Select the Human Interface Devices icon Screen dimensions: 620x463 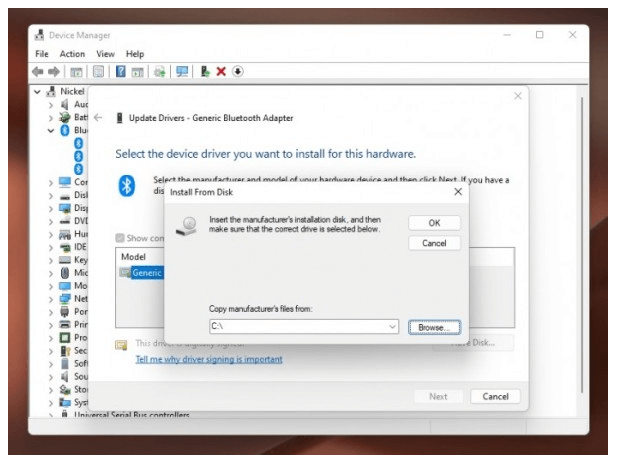(x=64, y=234)
